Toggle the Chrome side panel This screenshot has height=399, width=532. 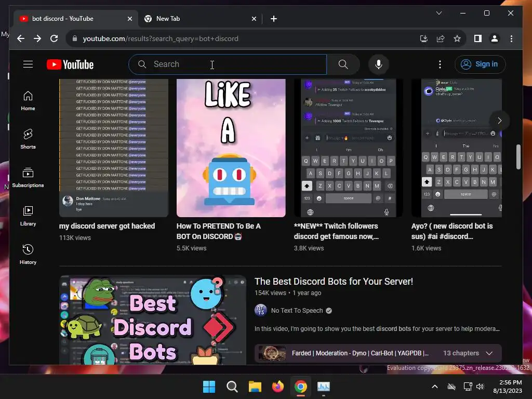click(x=478, y=38)
